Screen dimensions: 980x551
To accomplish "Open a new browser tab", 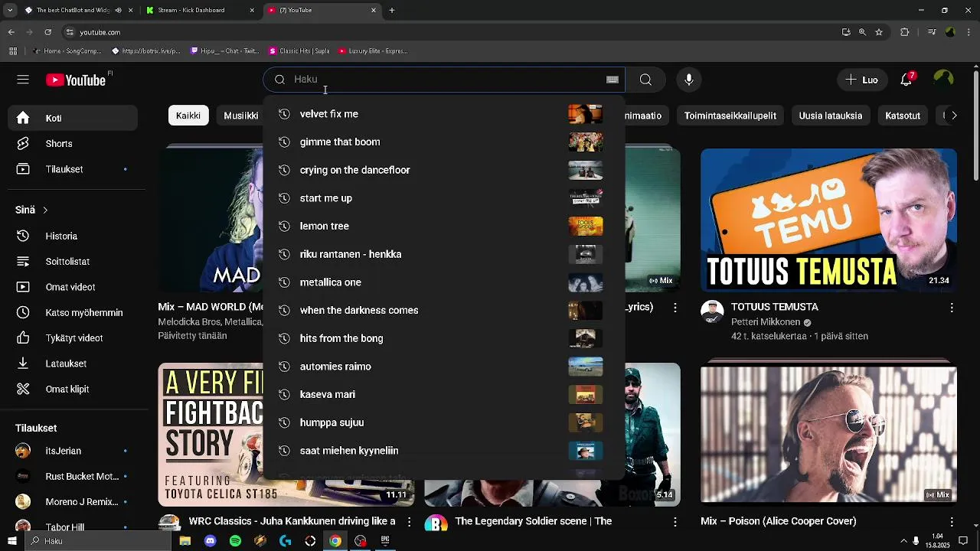I will tap(391, 11).
